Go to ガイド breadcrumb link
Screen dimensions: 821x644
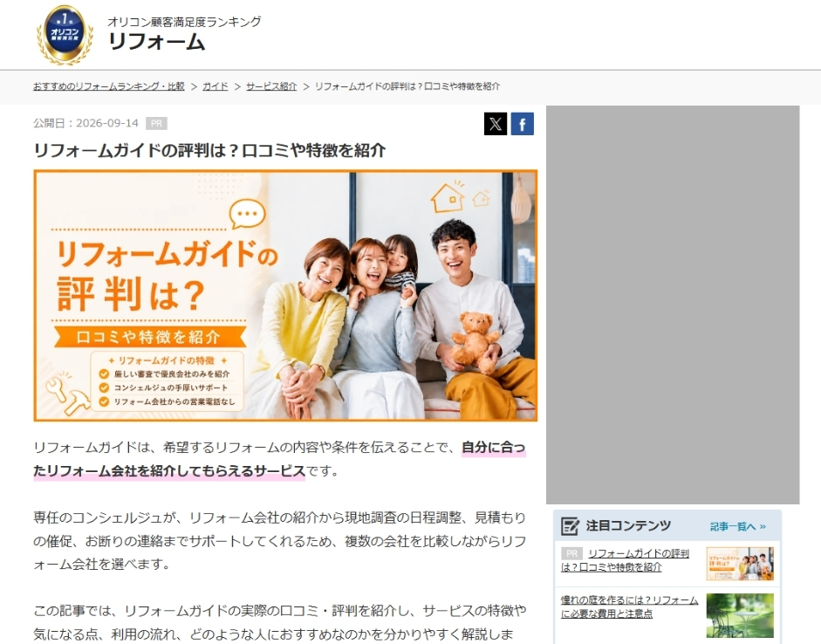216,86
